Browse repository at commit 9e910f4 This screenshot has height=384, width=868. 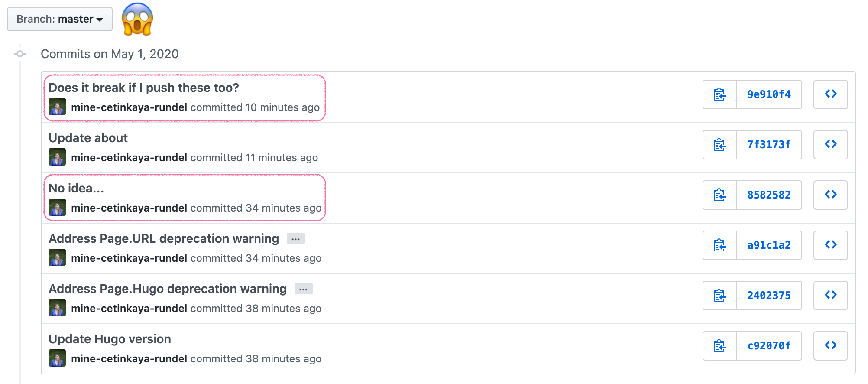830,94
